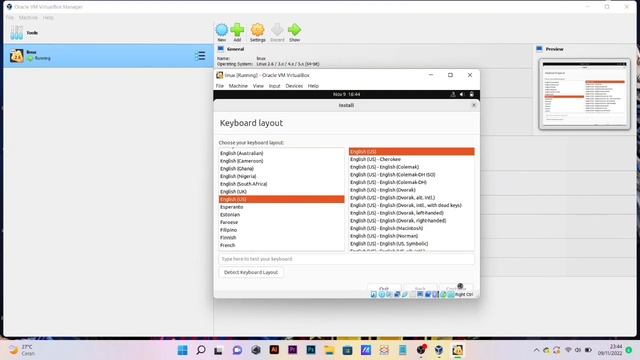
Task: Expand the system tray hidden icons chevron
Action: 536,350
